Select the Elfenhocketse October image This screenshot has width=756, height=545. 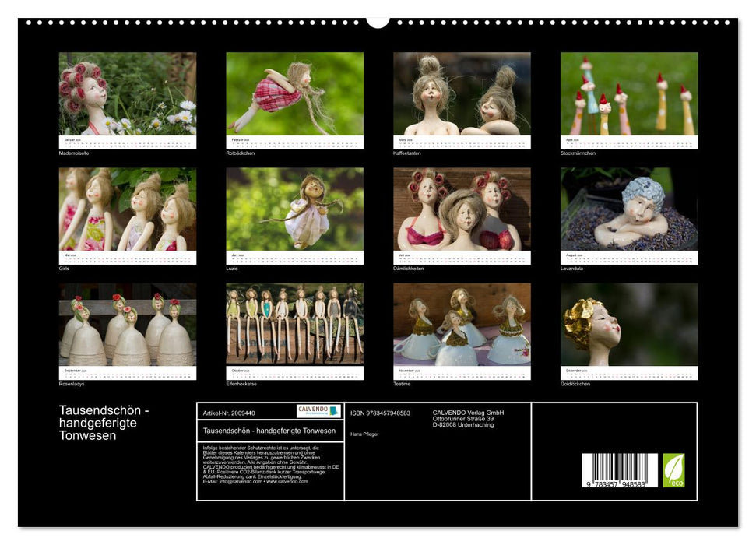[294, 325]
